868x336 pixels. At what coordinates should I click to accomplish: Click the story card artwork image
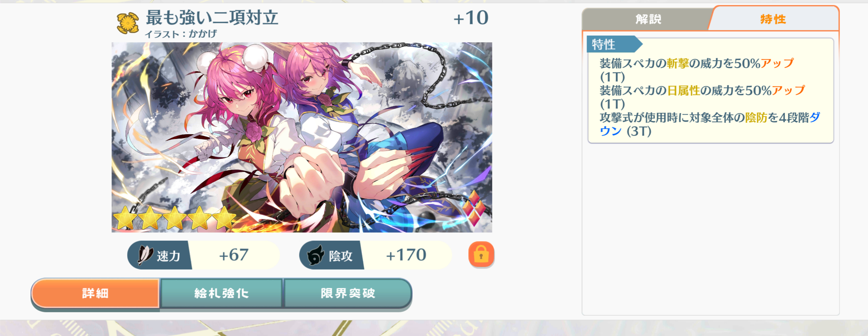pyautogui.click(x=302, y=137)
